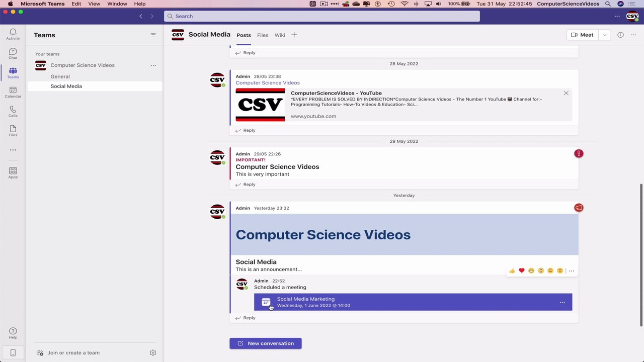Viewport: 644px width, 362px height.
Task: Show more apps ellipsis in sidebar
Action: coord(13,150)
